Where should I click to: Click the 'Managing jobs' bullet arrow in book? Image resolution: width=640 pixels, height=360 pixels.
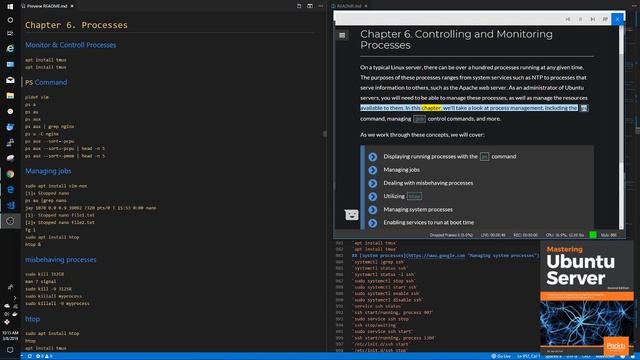pyautogui.click(x=373, y=170)
